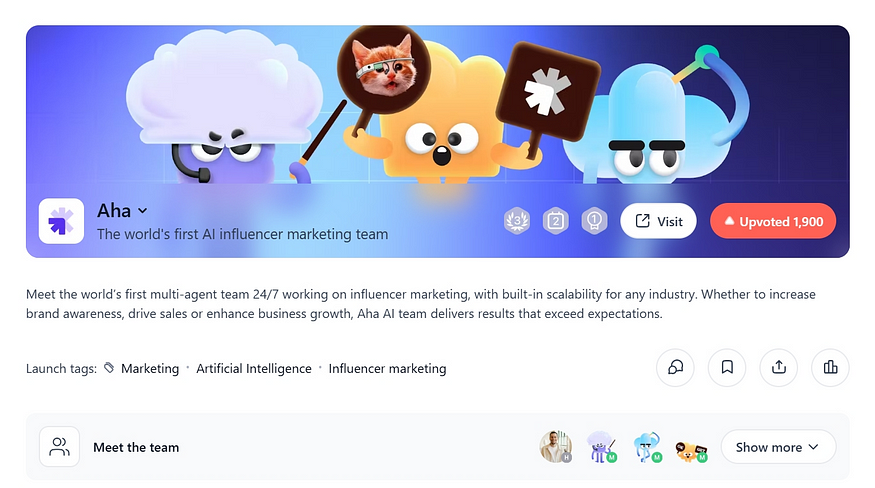Open the Marketing launch tag
The image size is (875, 488).
coord(150,369)
